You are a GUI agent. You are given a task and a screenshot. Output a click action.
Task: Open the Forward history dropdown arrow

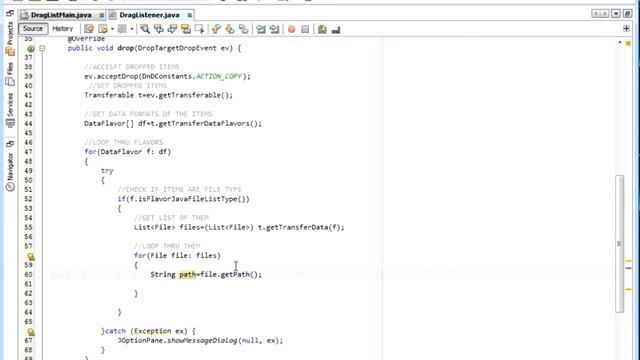(x=131, y=29)
